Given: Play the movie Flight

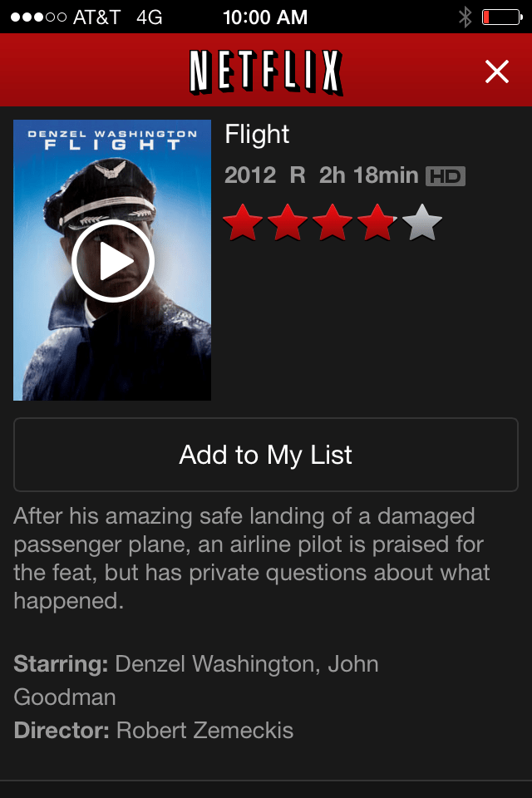Looking at the screenshot, I should (112, 261).
